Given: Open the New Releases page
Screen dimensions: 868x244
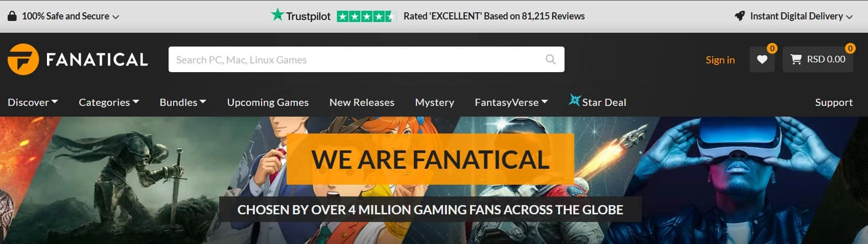Looking at the screenshot, I should click(362, 102).
